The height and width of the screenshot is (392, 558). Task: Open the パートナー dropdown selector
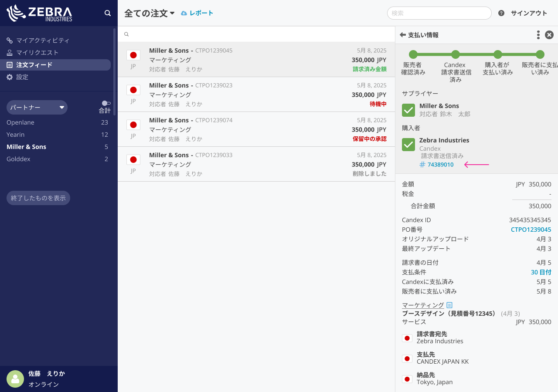point(37,107)
